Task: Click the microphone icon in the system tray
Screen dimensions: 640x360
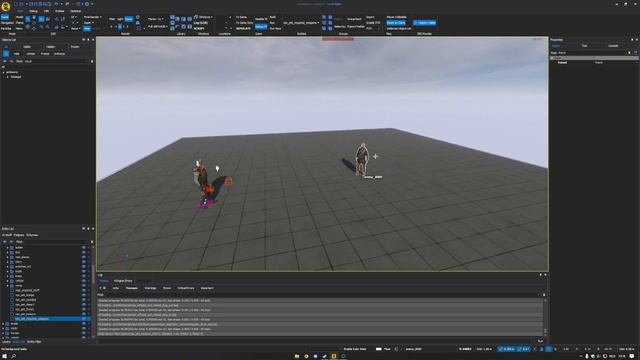Action: tap(587, 356)
